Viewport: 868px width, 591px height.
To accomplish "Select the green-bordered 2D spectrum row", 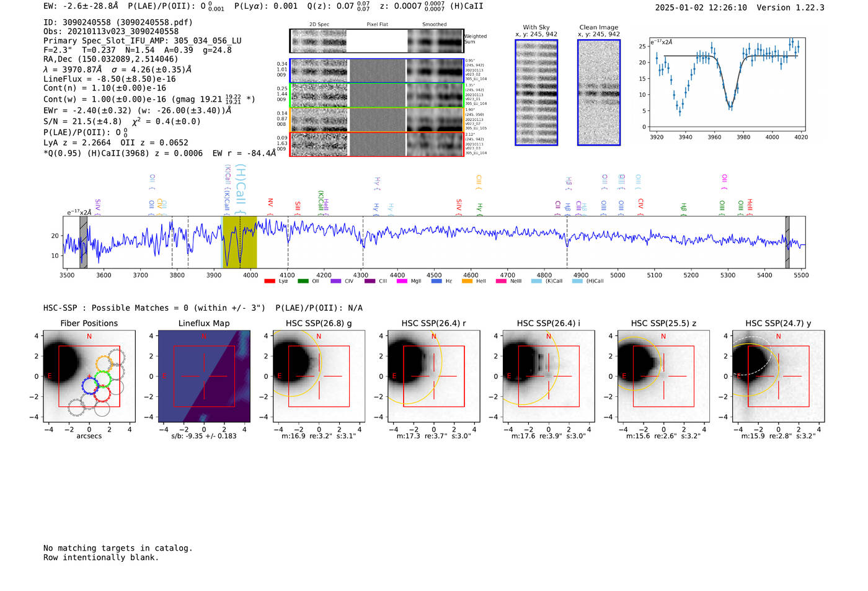I will click(x=377, y=95).
